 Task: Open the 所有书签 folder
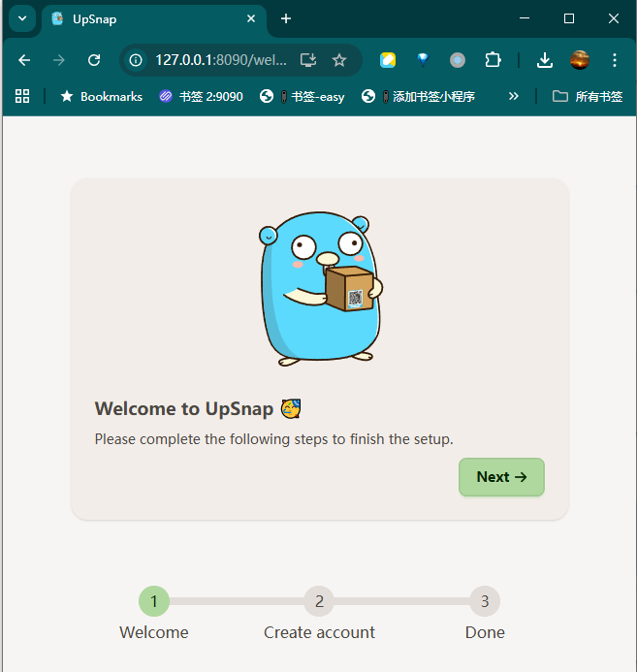(588, 96)
